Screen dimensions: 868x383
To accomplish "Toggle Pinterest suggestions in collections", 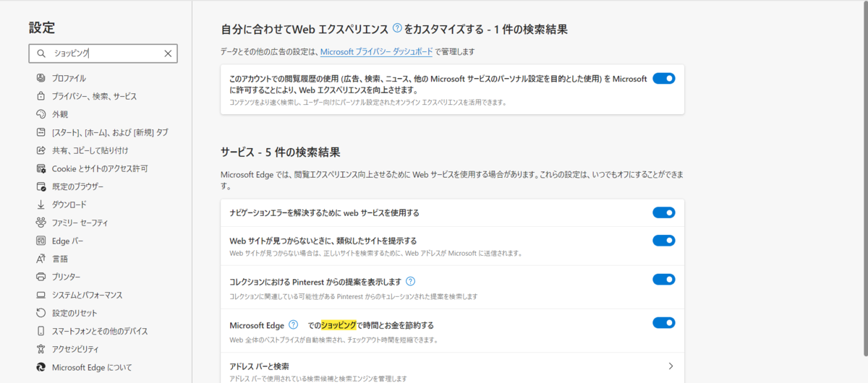I will point(663,280).
